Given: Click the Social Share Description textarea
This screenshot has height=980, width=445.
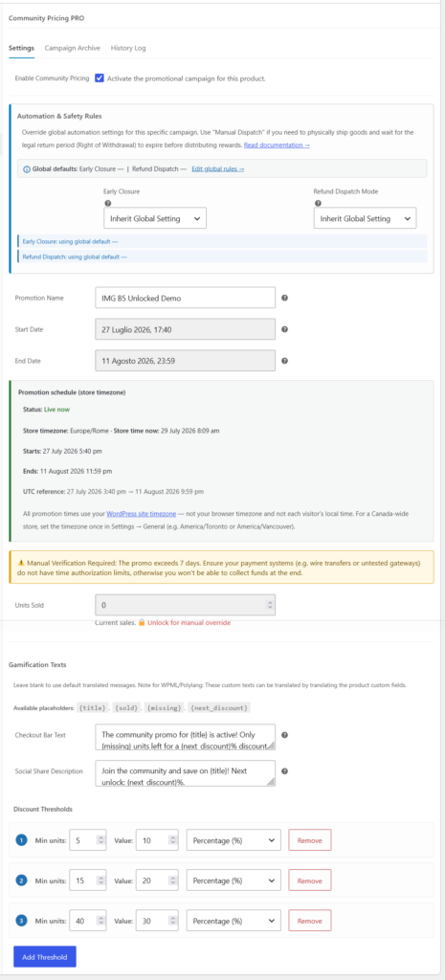Looking at the screenshot, I should [185, 773].
